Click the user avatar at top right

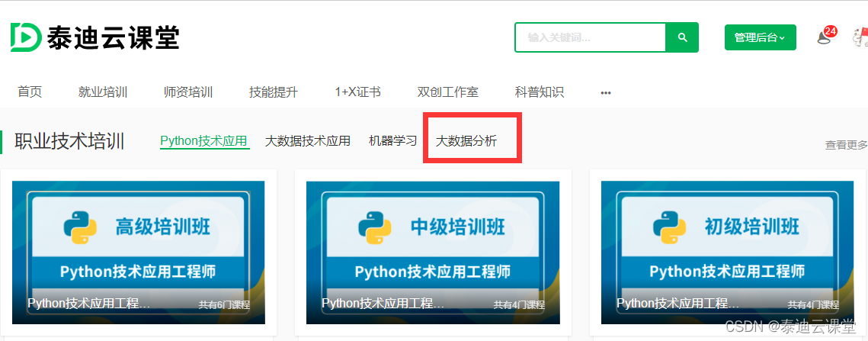click(860, 37)
